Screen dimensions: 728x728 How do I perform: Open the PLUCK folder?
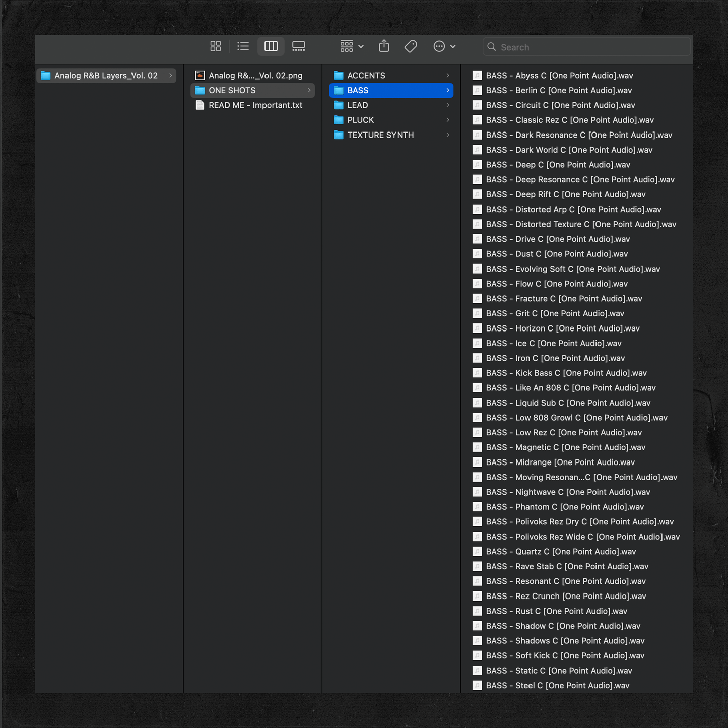361,120
